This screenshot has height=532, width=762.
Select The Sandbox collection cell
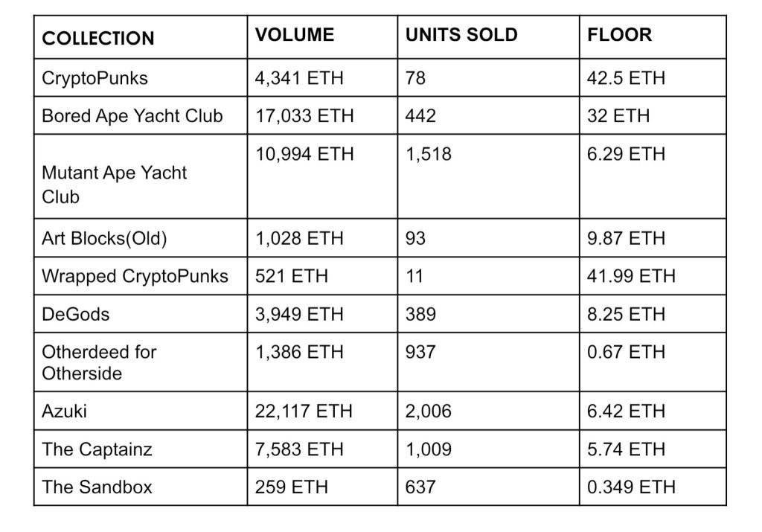tap(97, 487)
